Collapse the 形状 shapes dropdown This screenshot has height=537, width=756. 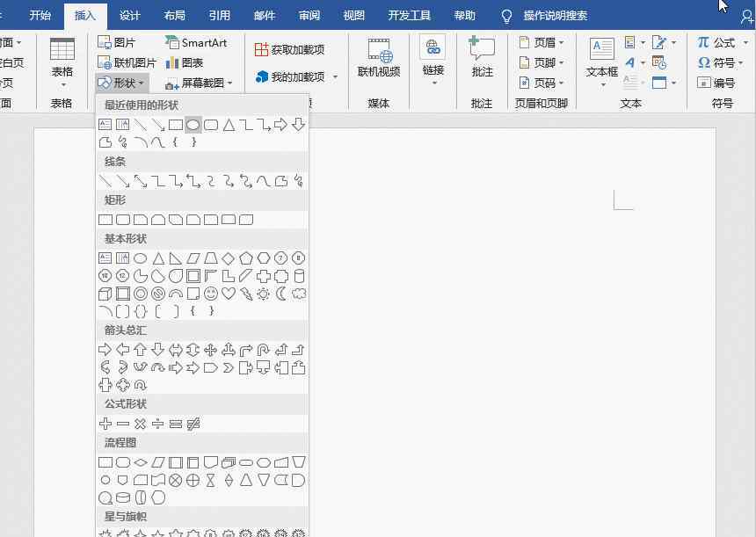tap(122, 83)
